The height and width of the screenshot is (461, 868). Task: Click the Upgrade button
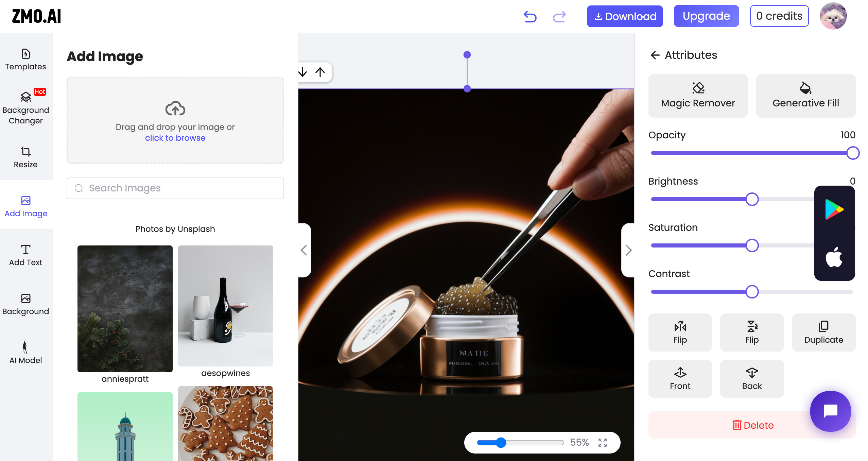[x=706, y=16]
